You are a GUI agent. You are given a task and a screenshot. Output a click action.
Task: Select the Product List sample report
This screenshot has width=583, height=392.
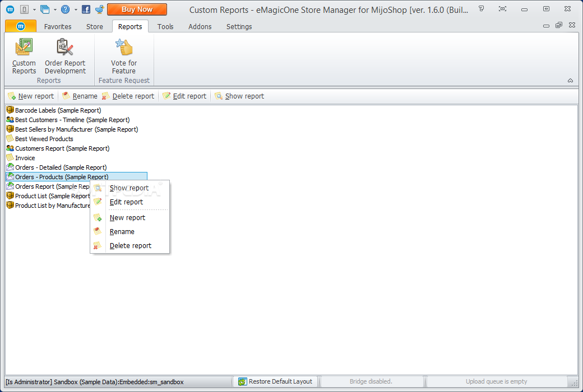(x=52, y=196)
